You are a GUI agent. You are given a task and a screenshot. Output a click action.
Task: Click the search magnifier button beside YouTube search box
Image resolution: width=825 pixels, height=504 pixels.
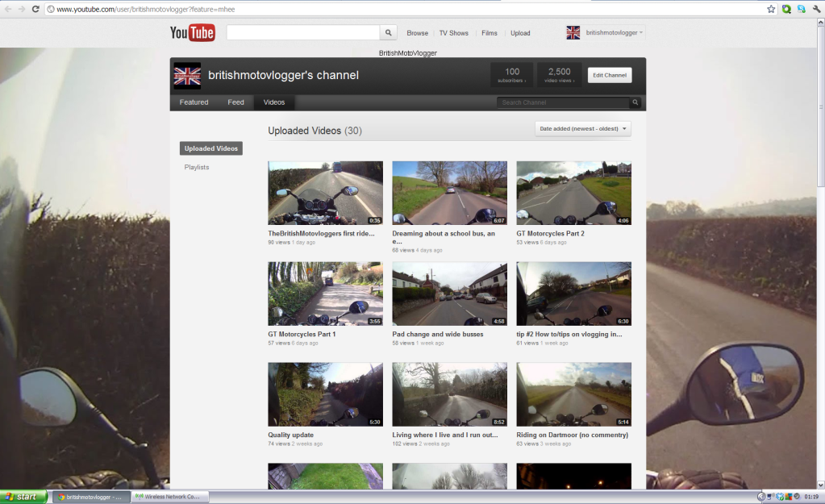389,33
